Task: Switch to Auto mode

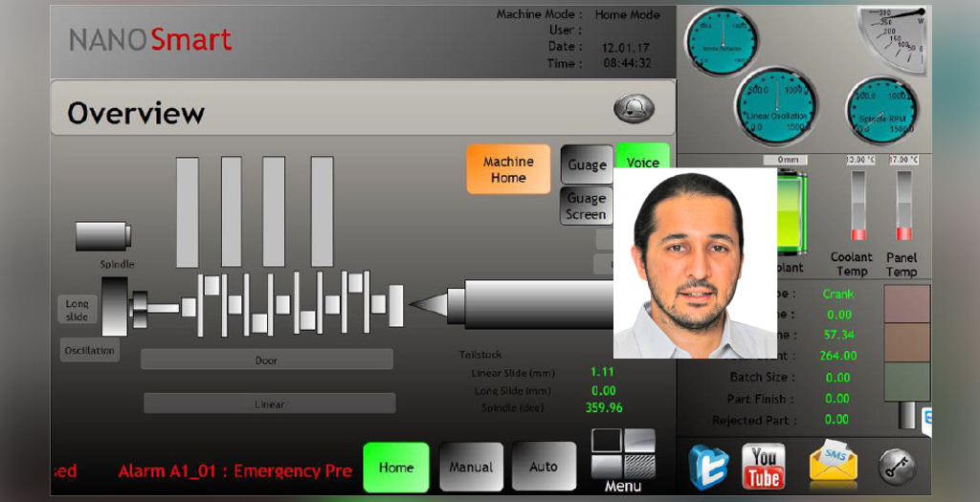Action: 544,467
